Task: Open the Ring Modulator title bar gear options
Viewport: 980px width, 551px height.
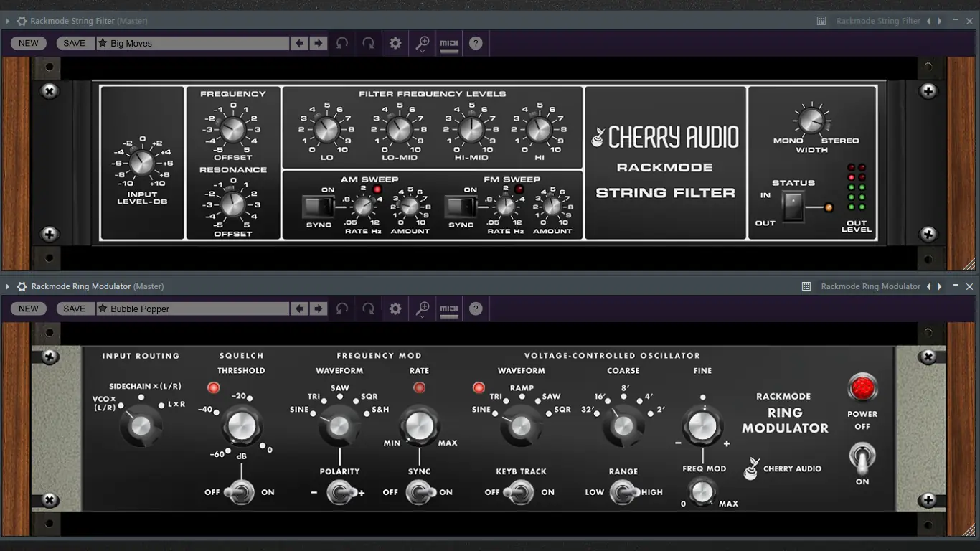Action: point(22,286)
